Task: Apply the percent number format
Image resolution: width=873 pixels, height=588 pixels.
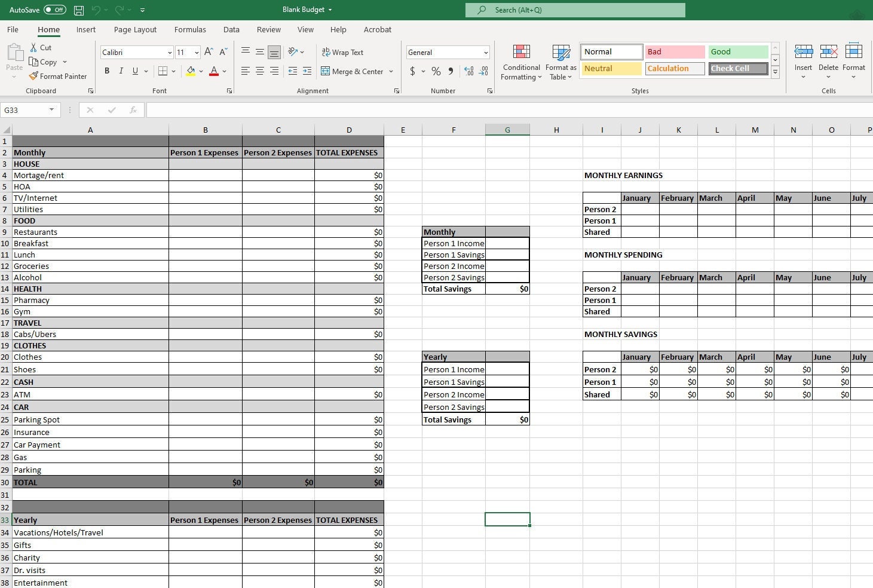Action: pos(435,71)
